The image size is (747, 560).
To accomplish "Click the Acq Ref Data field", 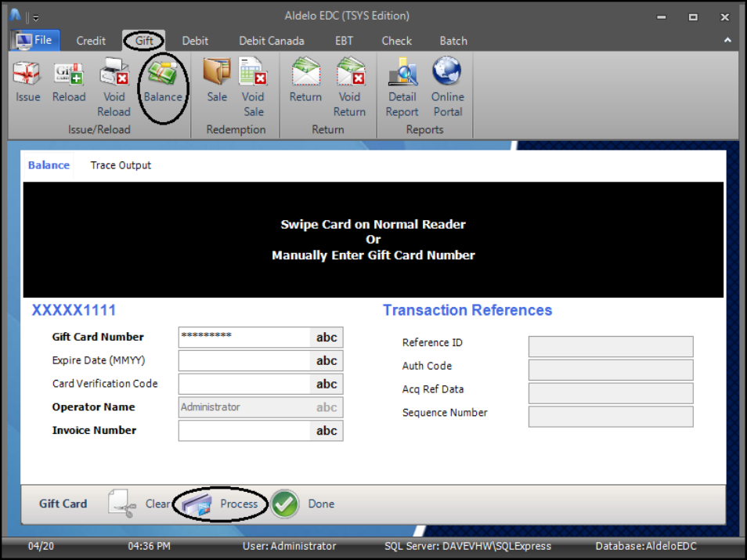I will pyautogui.click(x=611, y=393).
